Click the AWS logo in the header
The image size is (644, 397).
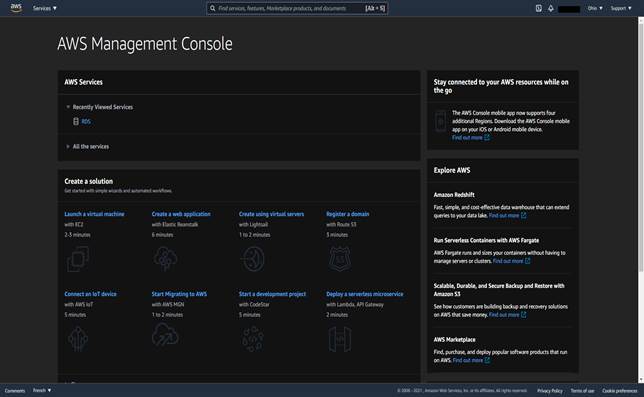[x=16, y=8]
